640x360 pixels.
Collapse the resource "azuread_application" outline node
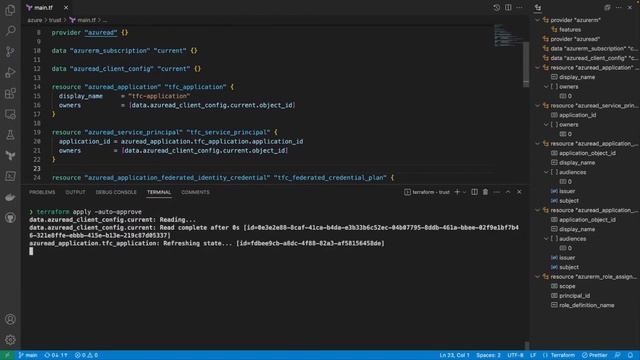pos(538,68)
